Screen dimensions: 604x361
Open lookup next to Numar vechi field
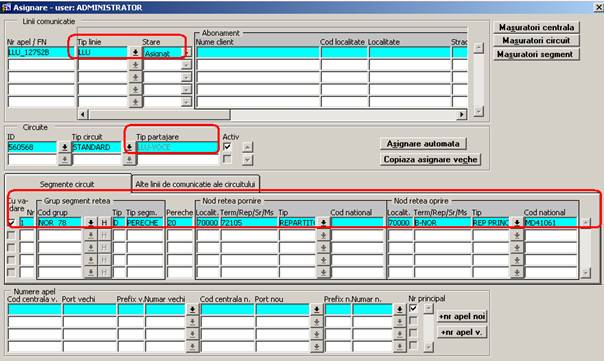tap(192, 309)
